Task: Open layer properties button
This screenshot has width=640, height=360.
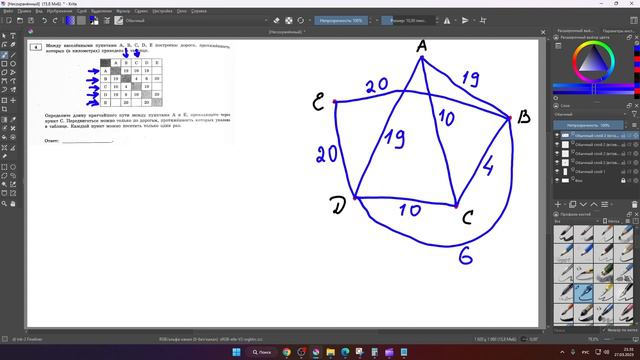Action: pos(604,204)
